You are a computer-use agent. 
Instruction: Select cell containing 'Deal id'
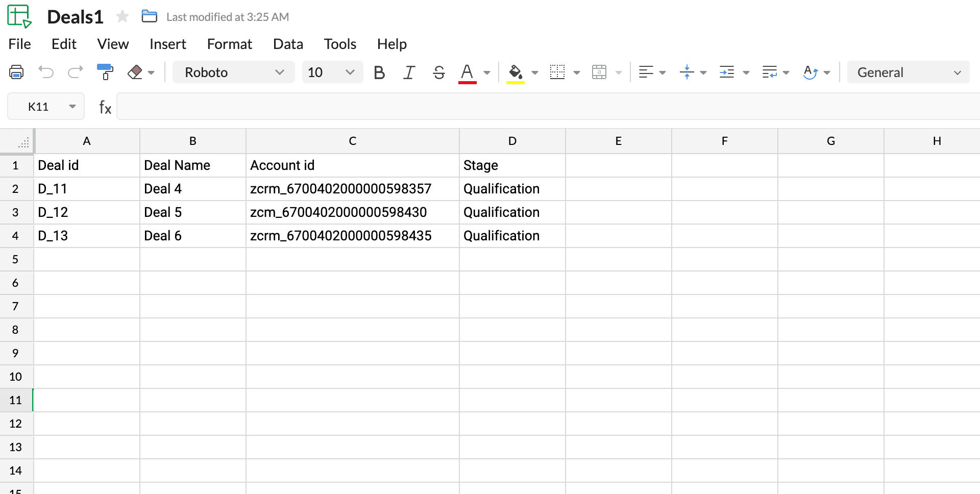87,165
